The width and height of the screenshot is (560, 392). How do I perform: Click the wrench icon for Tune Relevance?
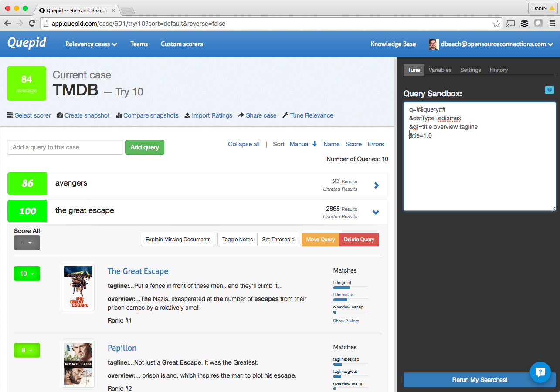pos(285,115)
